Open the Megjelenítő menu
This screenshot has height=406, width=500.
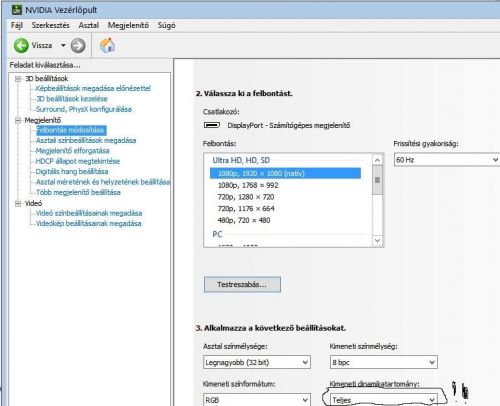click(128, 25)
